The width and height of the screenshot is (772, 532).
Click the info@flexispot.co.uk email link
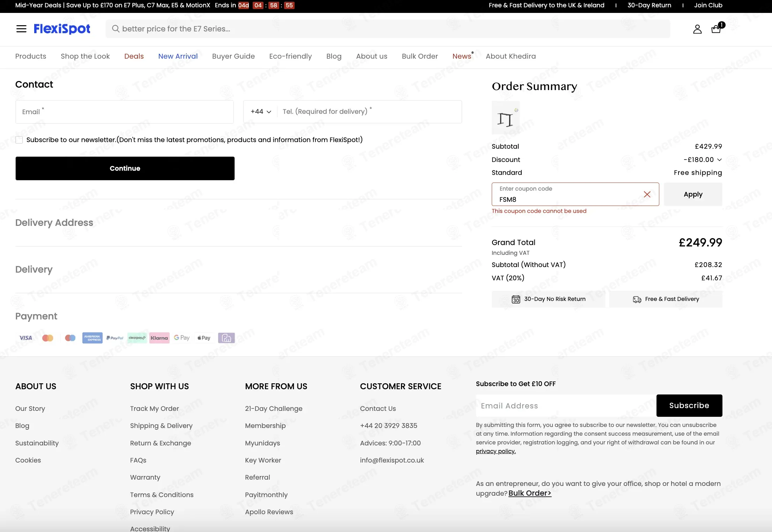(392, 460)
